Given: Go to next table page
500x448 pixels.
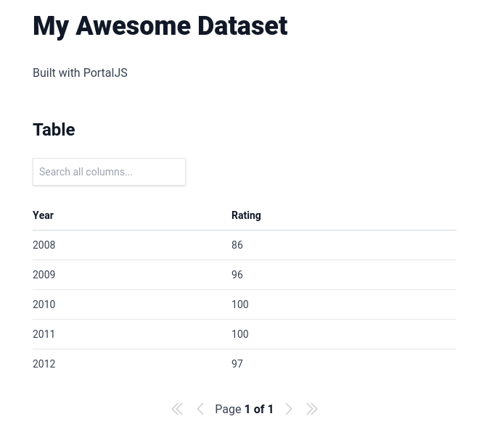Looking at the screenshot, I should (289, 409).
